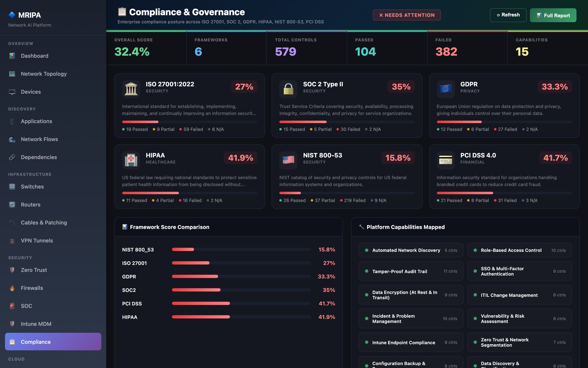Select the Tamper-Proof Audit Trail capability

point(411,272)
